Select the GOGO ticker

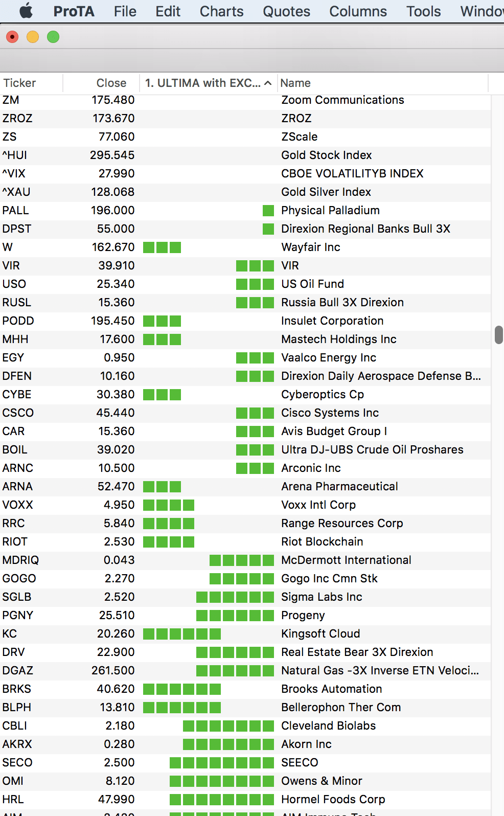click(19, 578)
